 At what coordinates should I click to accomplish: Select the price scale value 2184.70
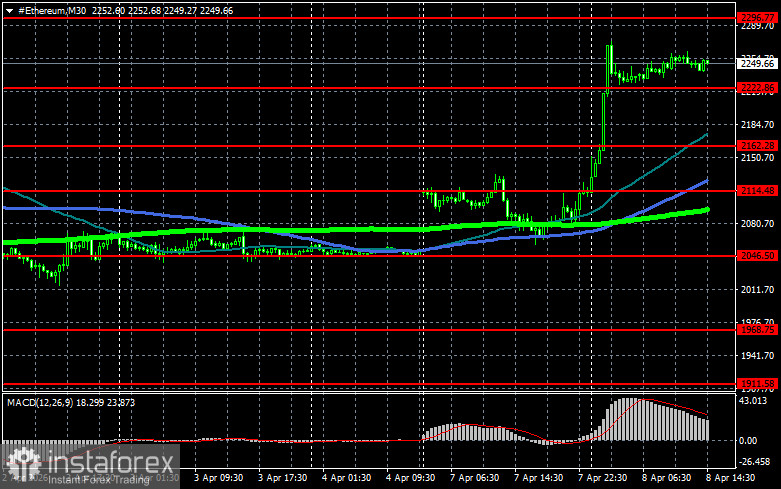click(758, 124)
